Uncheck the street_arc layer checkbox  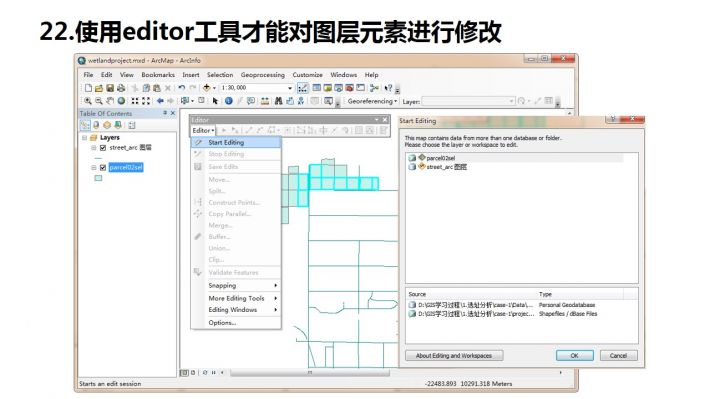click(103, 148)
